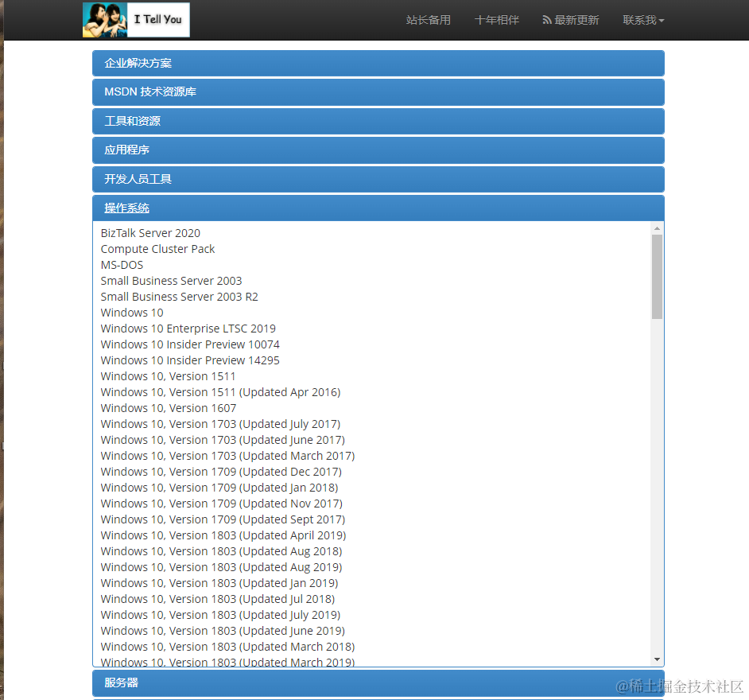This screenshot has height=700, width=749.
Task: Click the scrollbar thumb in the OS list
Action: (658, 277)
